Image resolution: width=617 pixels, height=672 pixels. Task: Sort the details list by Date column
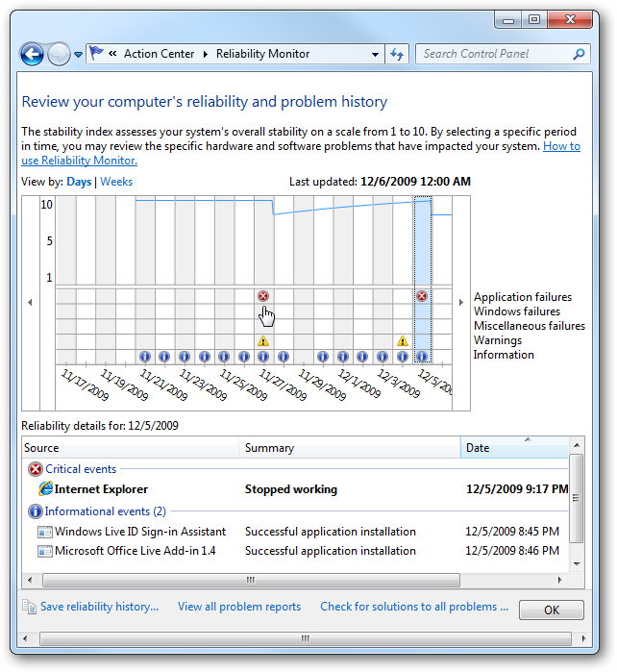click(514, 448)
